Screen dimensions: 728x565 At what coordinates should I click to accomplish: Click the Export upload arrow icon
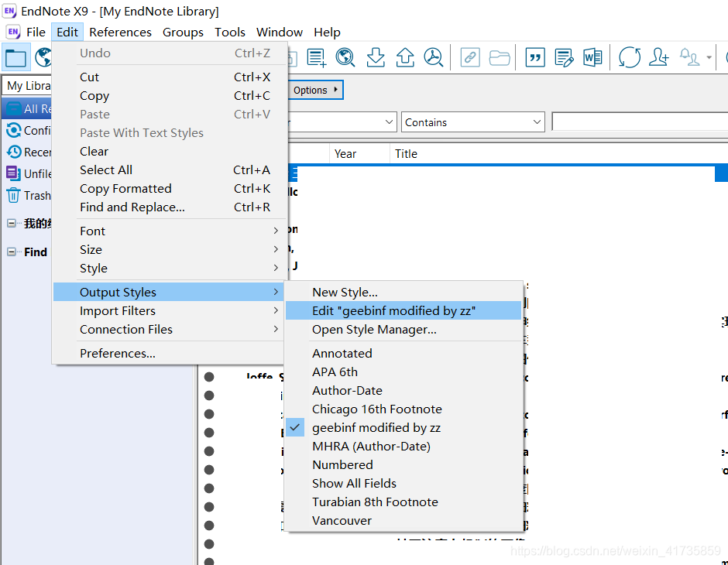pyautogui.click(x=405, y=58)
